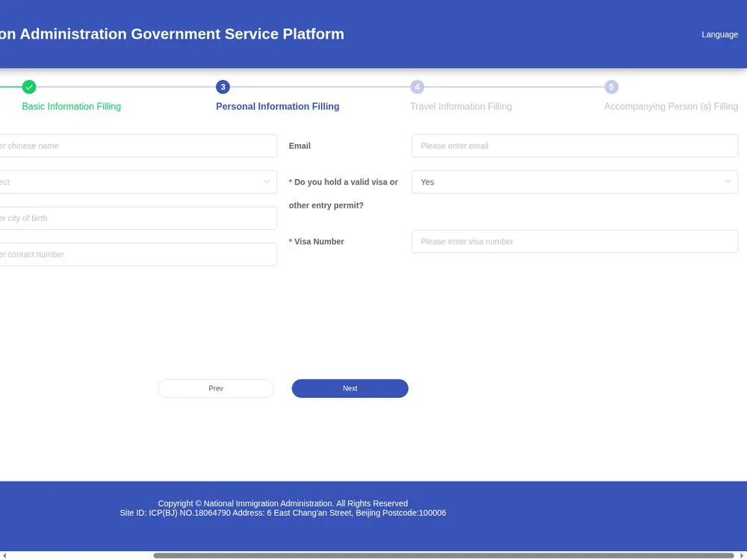Click the scrollbar left arrow

tap(4, 556)
